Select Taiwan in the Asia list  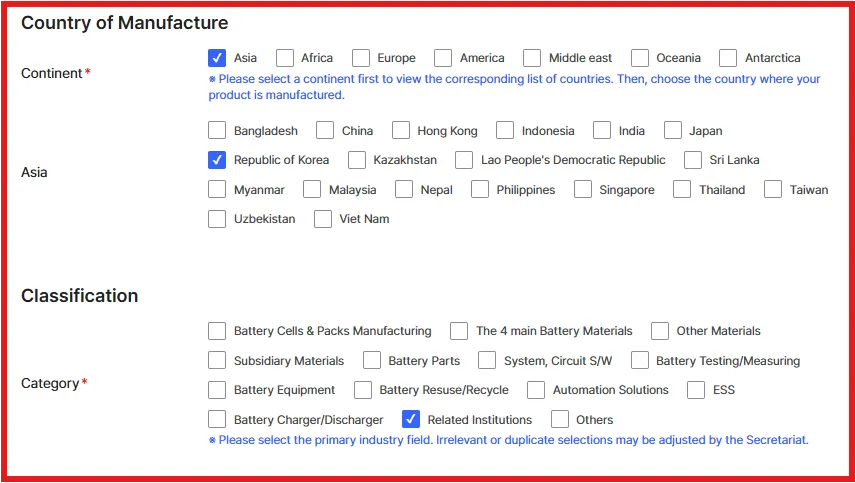pos(773,189)
